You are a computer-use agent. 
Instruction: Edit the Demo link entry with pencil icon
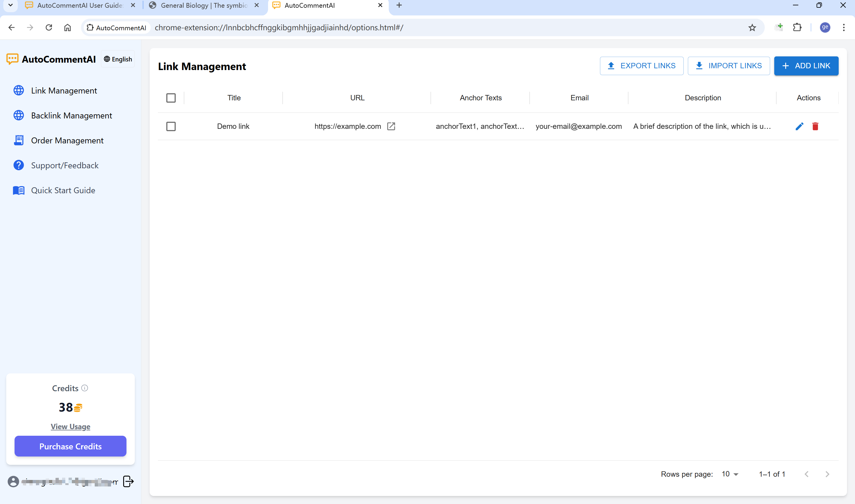point(799,126)
